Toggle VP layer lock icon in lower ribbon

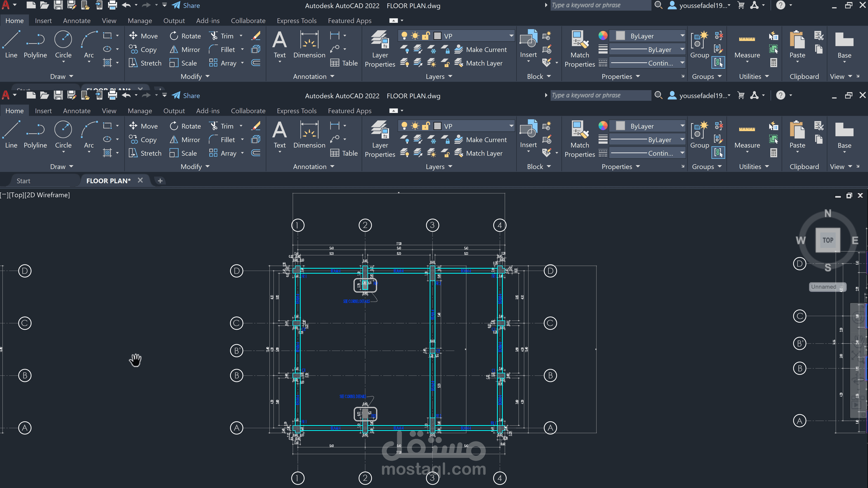click(426, 126)
